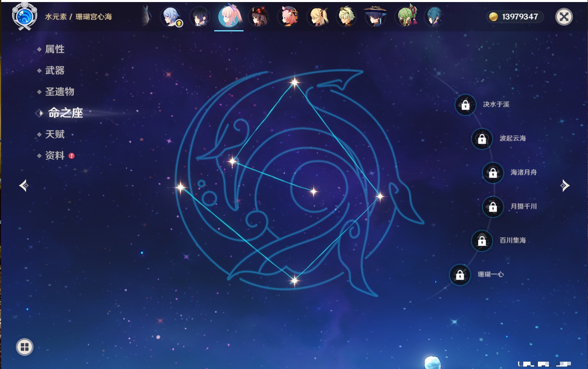Select the pale-green-haired character with gold headpiece

pos(346,17)
